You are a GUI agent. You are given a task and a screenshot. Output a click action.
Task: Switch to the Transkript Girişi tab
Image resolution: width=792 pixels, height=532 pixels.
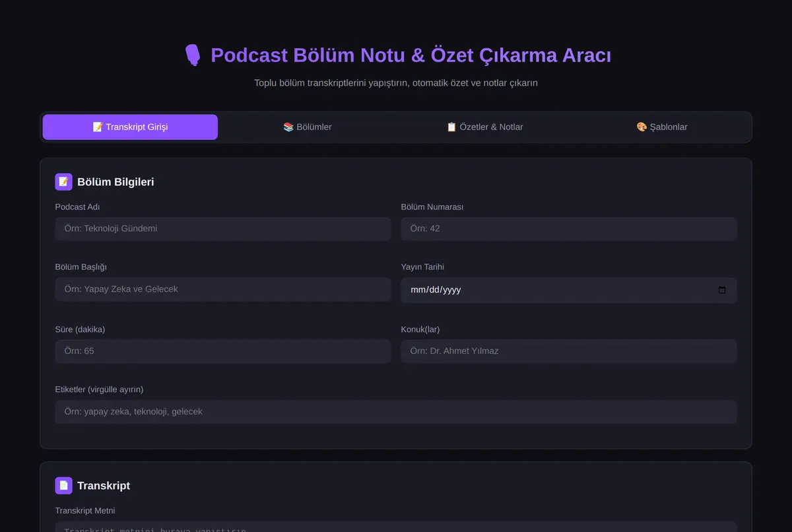coord(130,127)
